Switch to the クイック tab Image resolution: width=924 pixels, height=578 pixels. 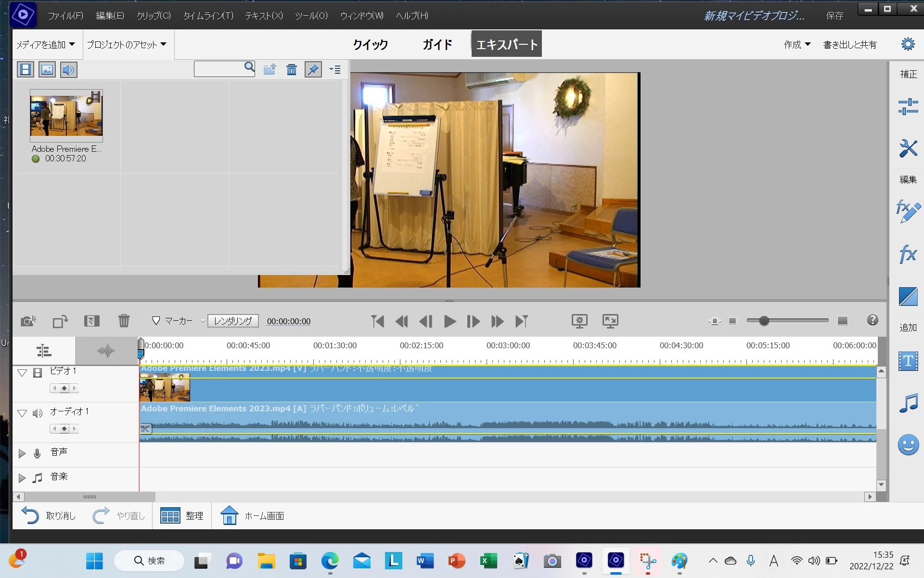[370, 44]
